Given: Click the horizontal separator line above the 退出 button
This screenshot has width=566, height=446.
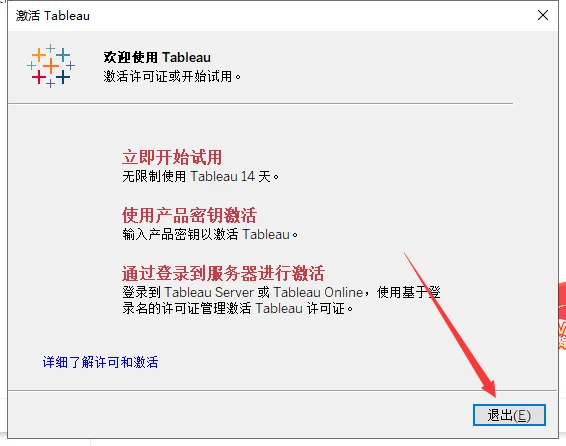Looking at the screenshot, I should 282,390.
